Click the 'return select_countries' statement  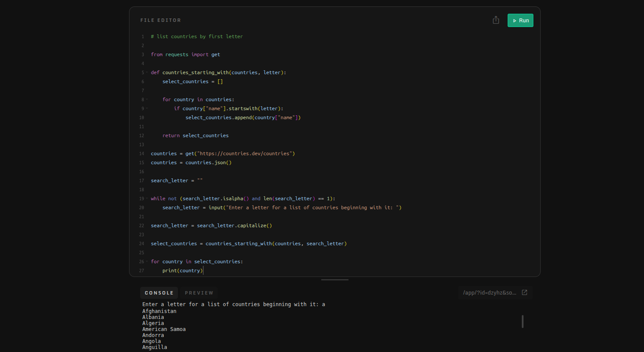point(196,135)
